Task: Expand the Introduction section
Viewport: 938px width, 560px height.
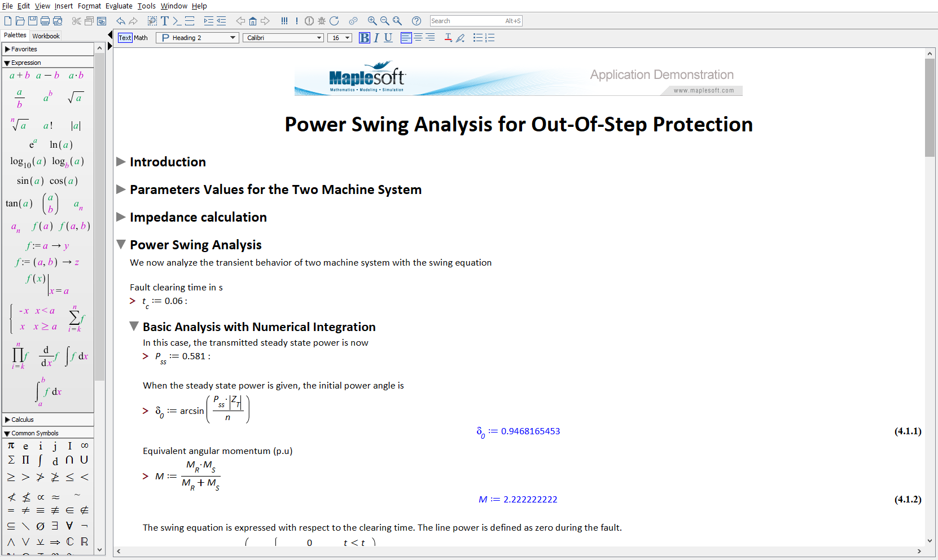Action: click(x=121, y=162)
